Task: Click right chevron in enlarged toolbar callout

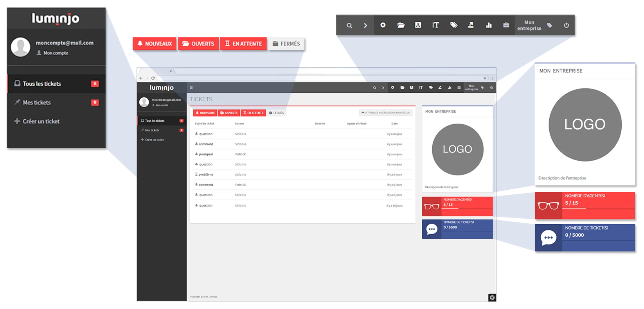Action: (365, 25)
